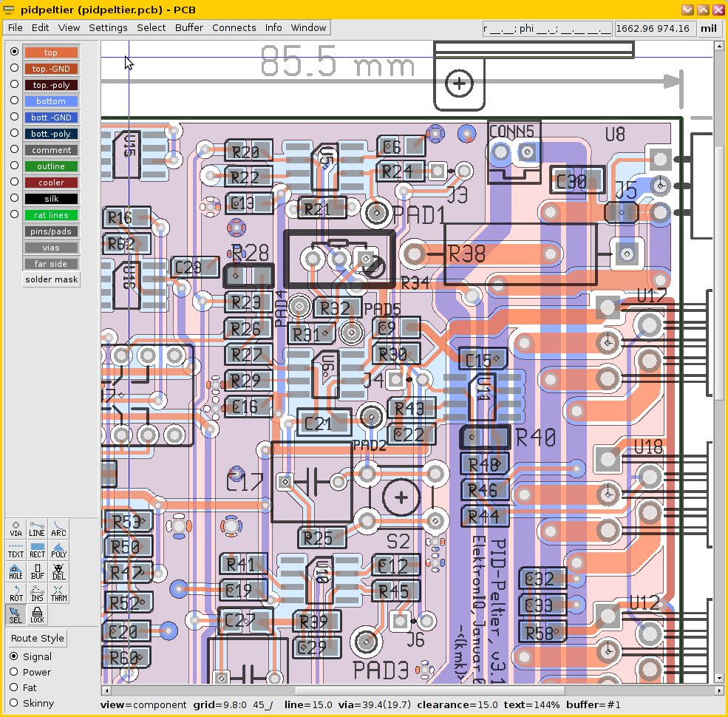Open the Settings menu
This screenshot has height=717, width=728.
108,28
